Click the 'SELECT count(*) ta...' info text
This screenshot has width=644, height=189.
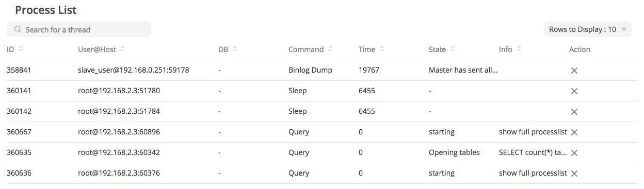[x=533, y=152]
